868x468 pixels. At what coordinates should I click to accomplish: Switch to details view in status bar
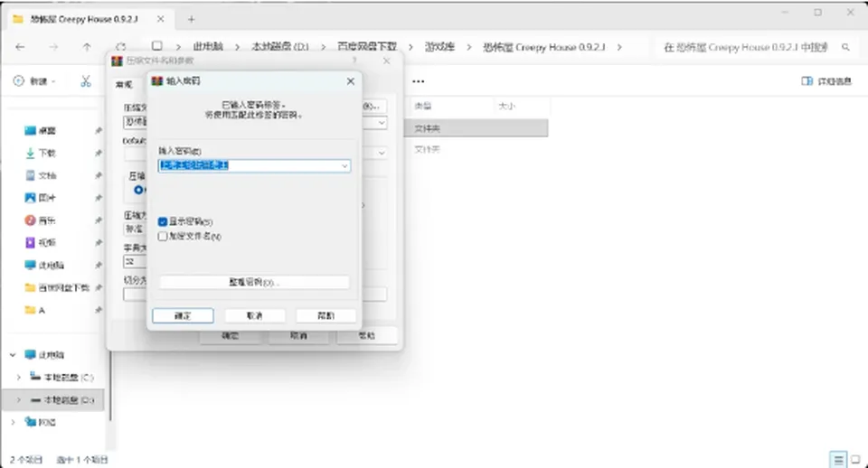[x=838, y=459]
